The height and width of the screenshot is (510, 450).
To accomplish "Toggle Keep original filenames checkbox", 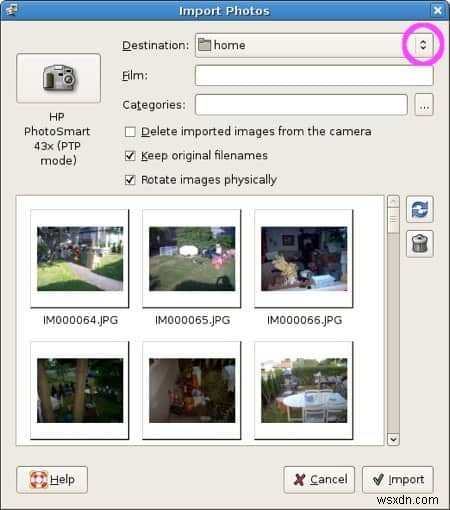I will tap(130, 156).
